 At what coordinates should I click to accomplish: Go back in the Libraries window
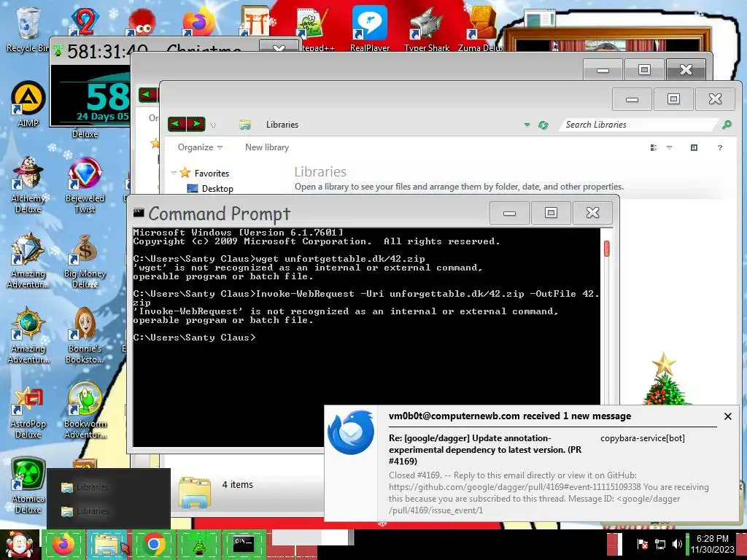coord(177,124)
